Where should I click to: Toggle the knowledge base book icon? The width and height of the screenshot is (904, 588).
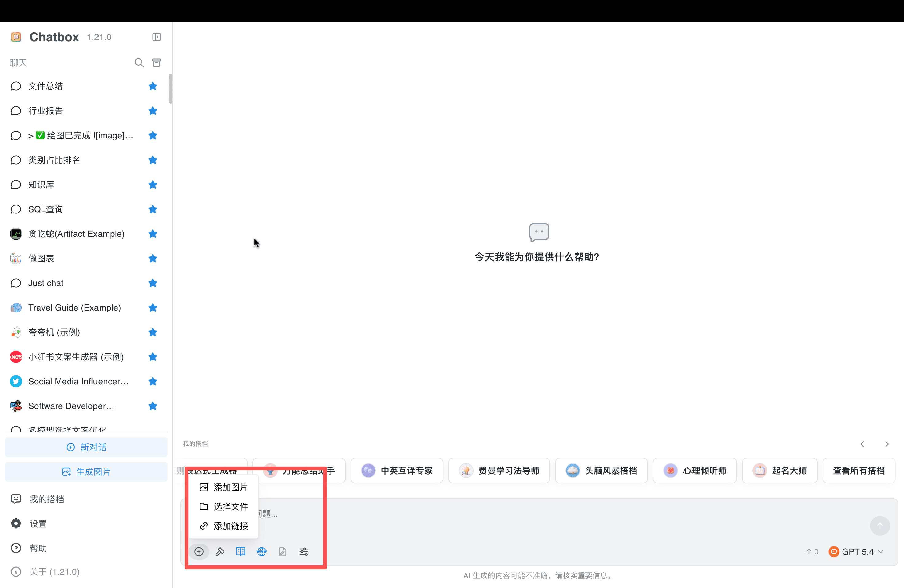241,551
